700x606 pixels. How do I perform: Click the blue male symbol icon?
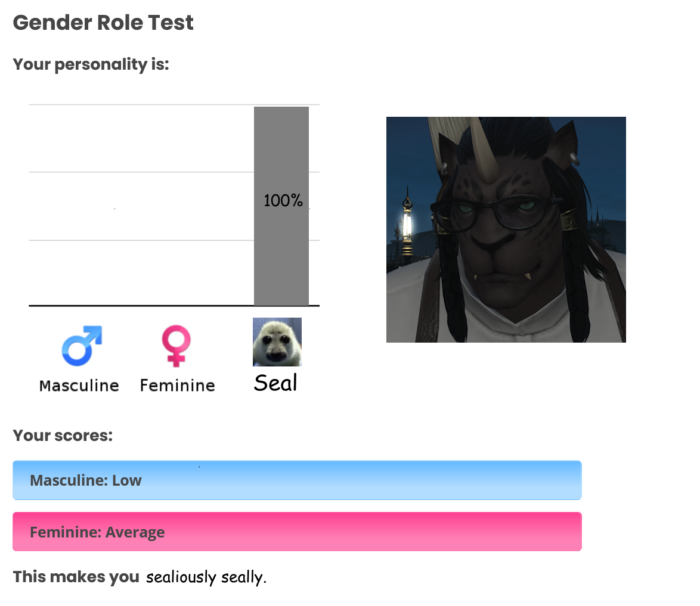pyautogui.click(x=82, y=346)
